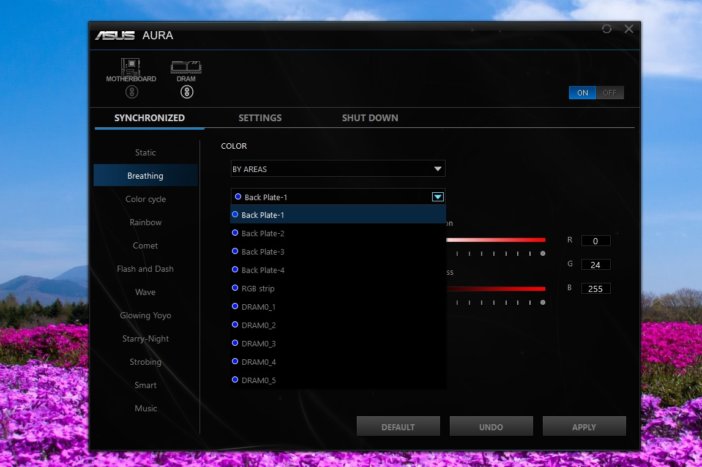Choose the Strobing effect
702x467 pixels.
pyautogui.click(x=146, y=362)
